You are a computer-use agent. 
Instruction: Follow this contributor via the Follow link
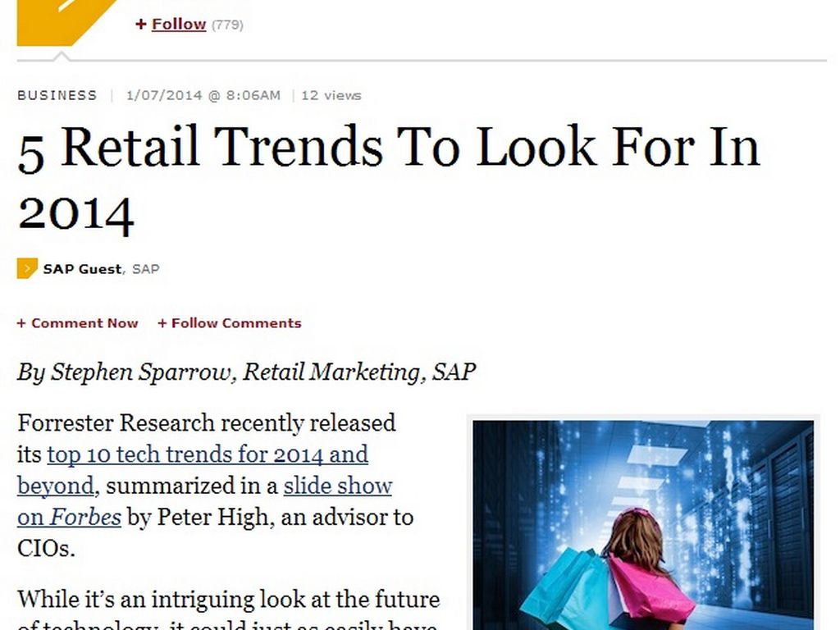point(178,25)
